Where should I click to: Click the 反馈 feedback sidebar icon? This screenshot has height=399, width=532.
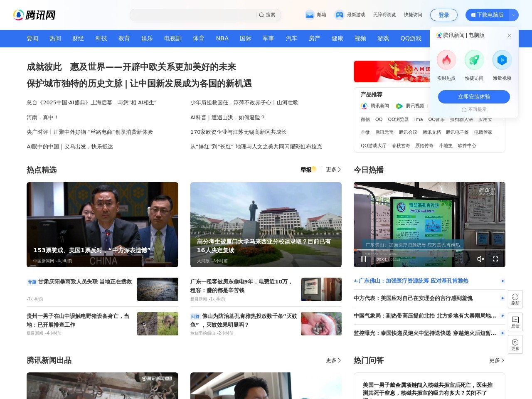[515, 322]
